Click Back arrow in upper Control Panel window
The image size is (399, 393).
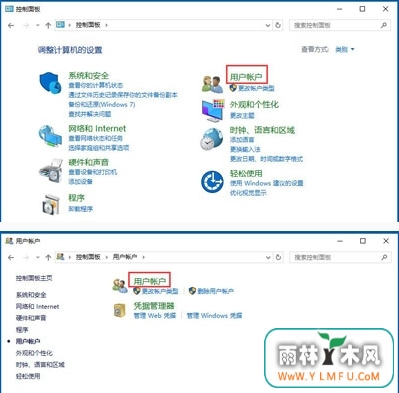click(x=11, y=25)
